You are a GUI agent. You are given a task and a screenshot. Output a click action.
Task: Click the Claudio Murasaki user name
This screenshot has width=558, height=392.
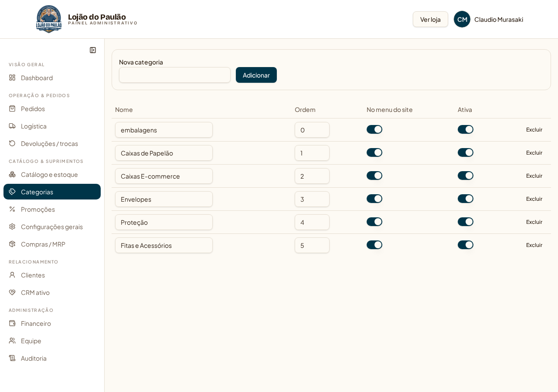499,19
